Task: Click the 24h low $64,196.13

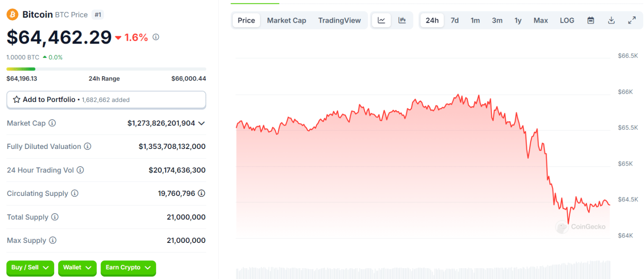Action: tap(22, 78)
